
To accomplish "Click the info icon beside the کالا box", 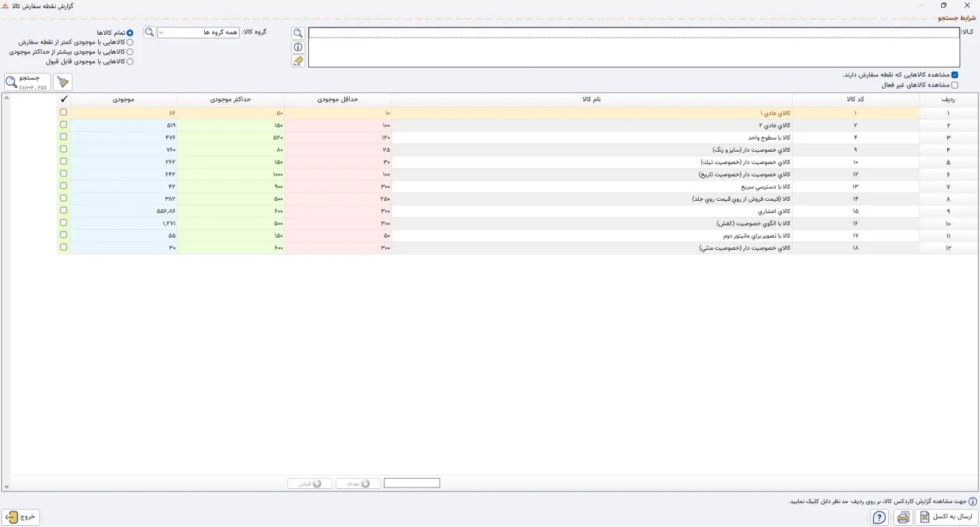I will tap(297, 47).
